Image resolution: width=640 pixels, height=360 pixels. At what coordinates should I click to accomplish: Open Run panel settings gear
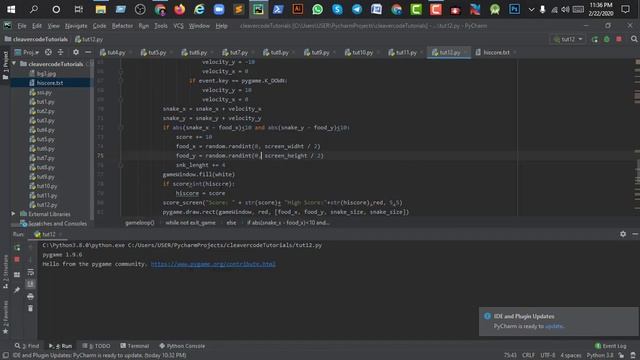[623, 234]
